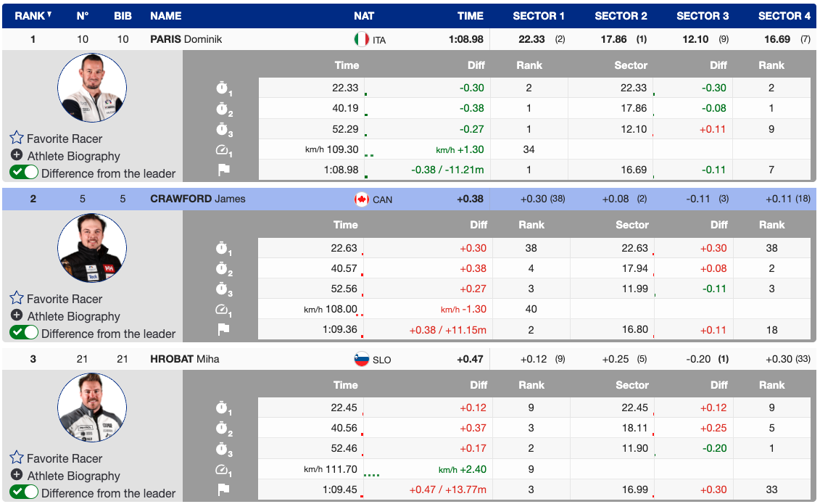
Task: Click the TIME column header
Action: coord(470,15)
